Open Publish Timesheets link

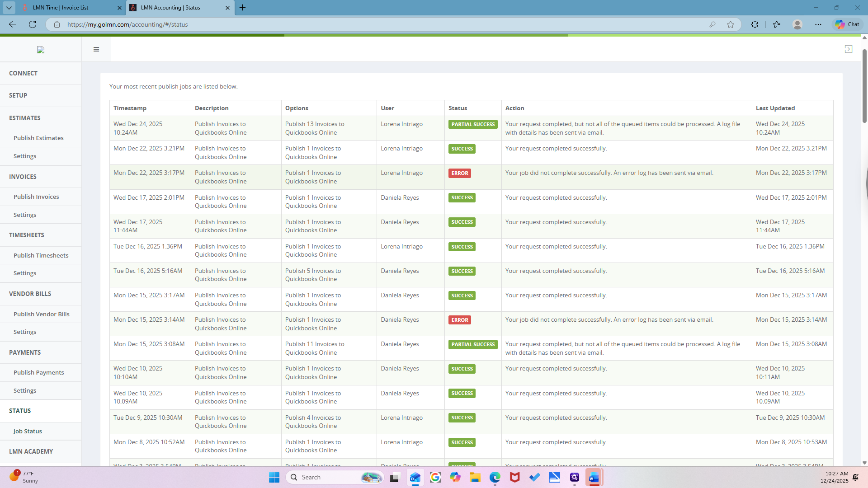[41, 255]
